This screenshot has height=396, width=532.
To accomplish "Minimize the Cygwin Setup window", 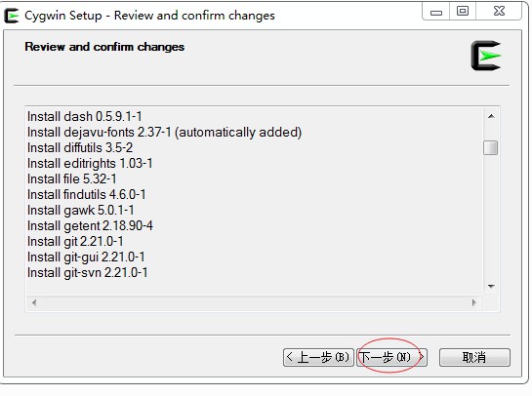I will pyautogui.click(x=436, y=12).
